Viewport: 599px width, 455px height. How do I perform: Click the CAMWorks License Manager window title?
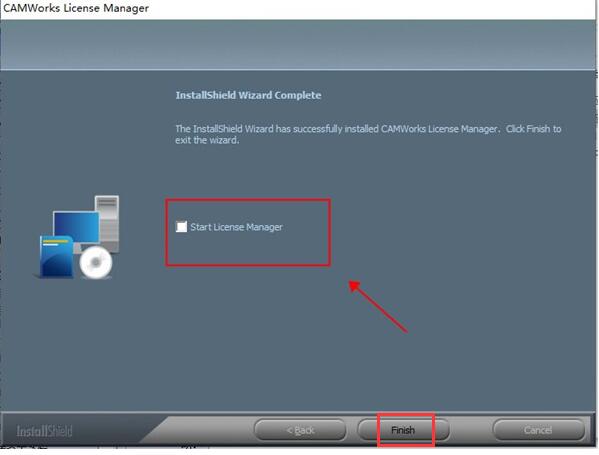click(x=76, y=8)
